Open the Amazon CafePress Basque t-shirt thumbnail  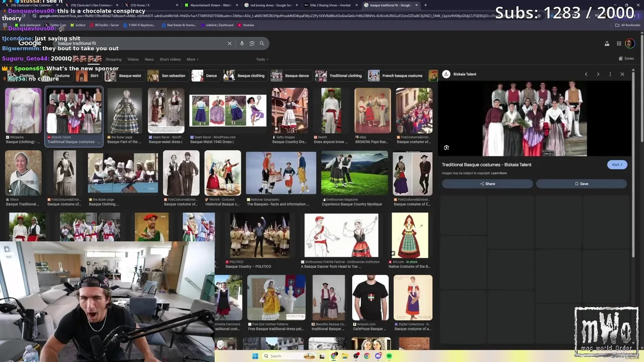coord(370,298)
